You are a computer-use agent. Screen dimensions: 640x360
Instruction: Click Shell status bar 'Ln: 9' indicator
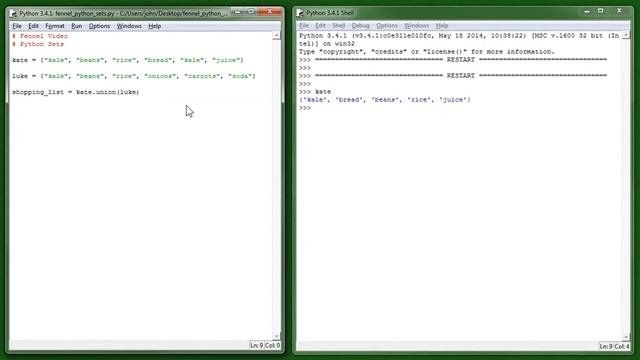[606, 346]
